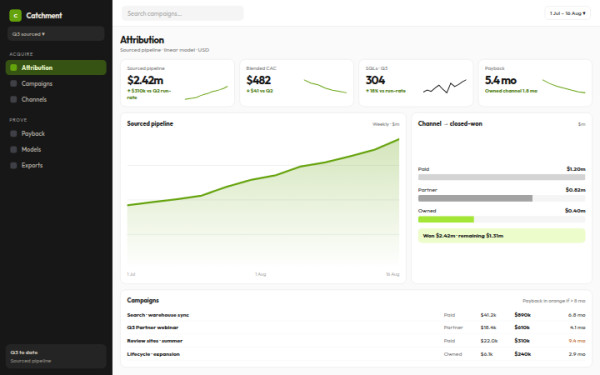
Task: Select Attribution in the sidebar
Action: [56, 67]
